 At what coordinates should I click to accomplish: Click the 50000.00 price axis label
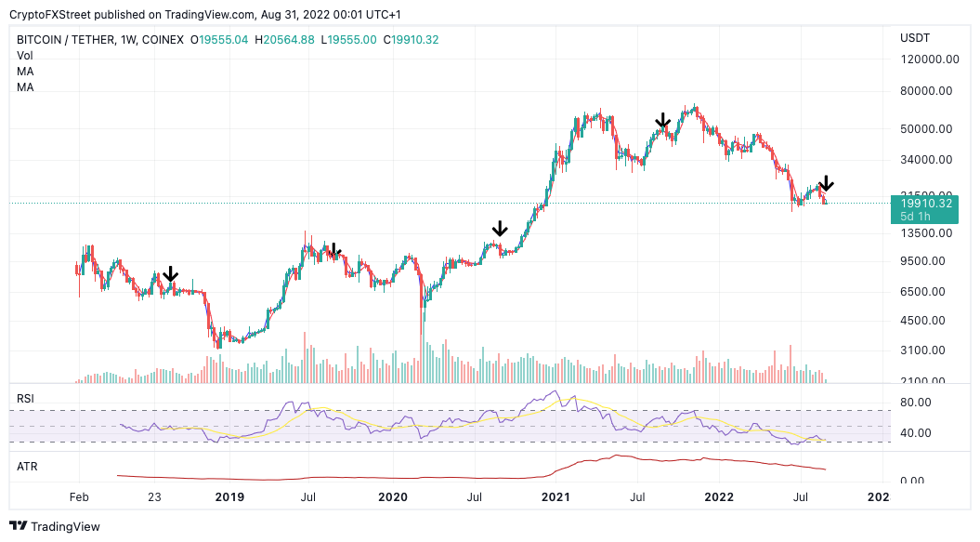coord(926,129)
